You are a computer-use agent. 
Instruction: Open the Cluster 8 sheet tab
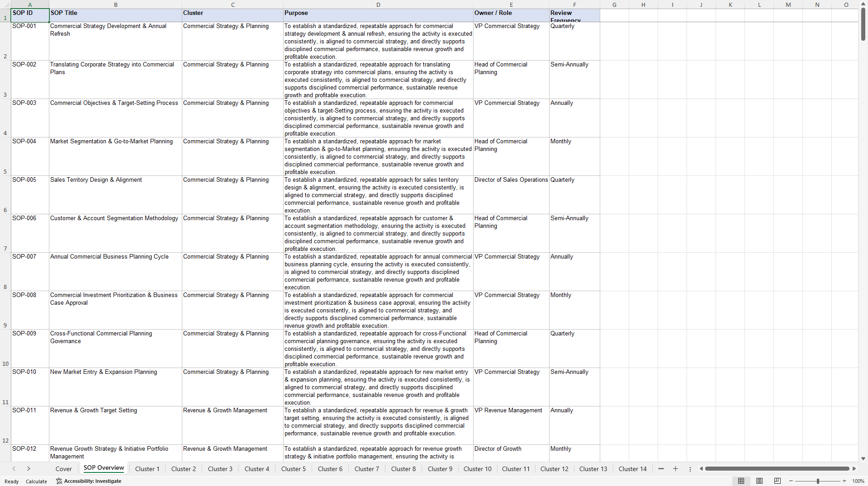(x=403, y=469)
